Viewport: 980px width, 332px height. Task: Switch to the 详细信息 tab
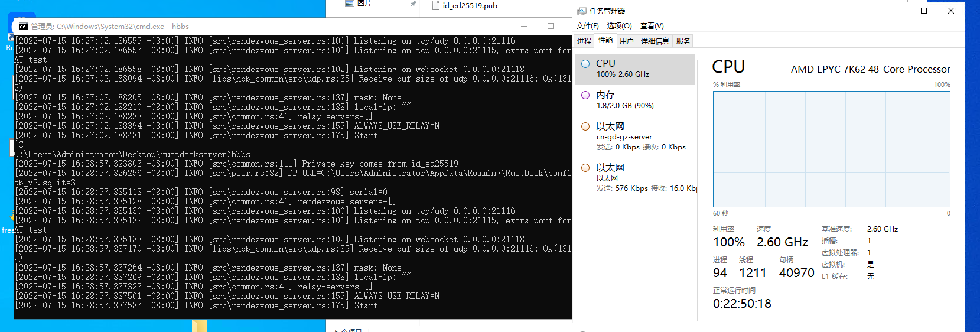coord(655,41)
